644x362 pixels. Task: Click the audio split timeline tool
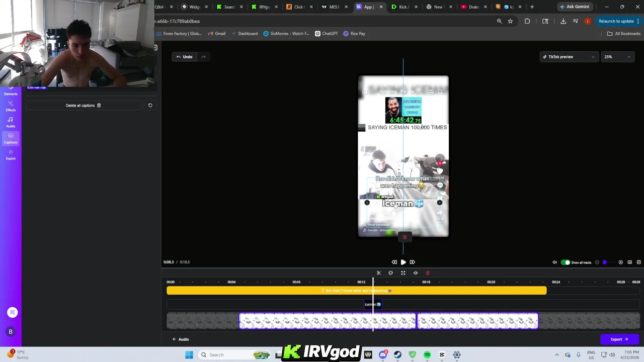coord(416,273)
